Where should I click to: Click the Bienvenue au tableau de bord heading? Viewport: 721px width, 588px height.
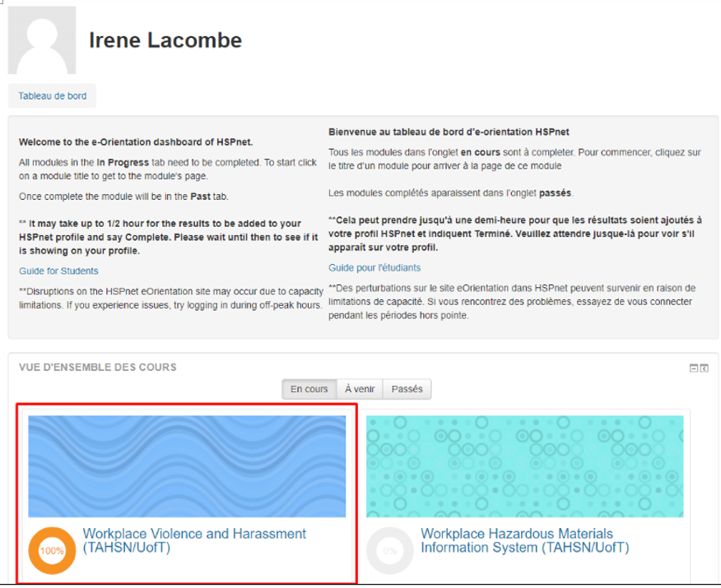coord(449,132)
